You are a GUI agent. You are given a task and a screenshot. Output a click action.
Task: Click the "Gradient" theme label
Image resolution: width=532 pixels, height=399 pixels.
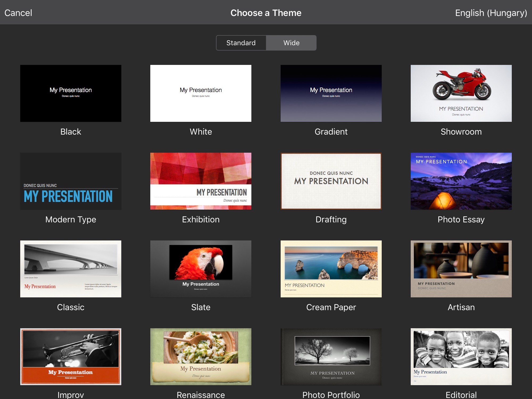(x=331, y=132)
